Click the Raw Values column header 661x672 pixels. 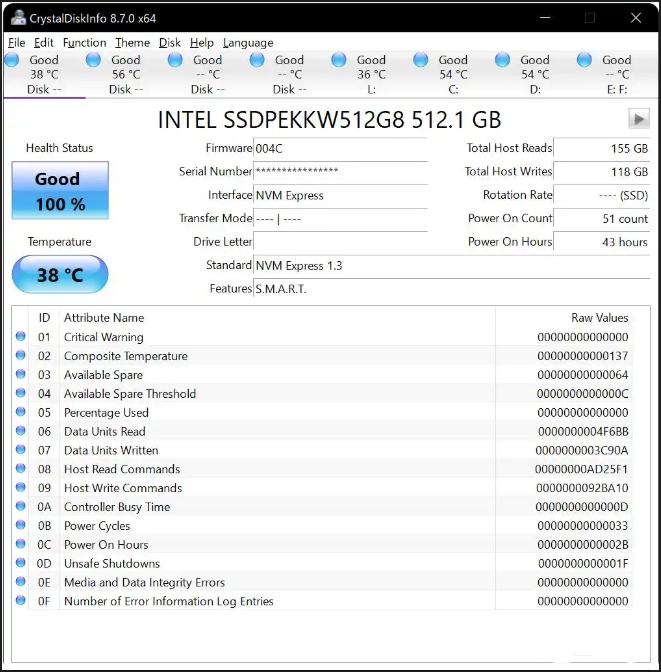(x=599, y=318)
